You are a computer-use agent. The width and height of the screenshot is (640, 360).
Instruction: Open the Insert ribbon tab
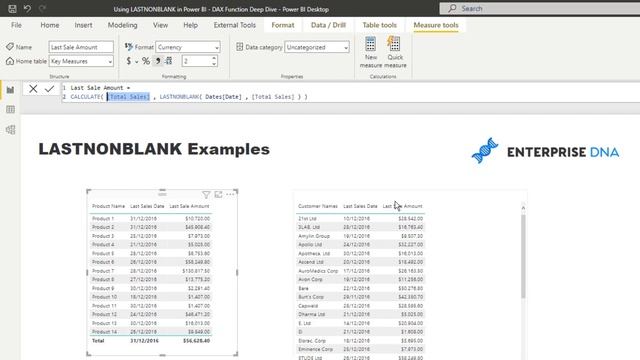[x=83, y=25]
